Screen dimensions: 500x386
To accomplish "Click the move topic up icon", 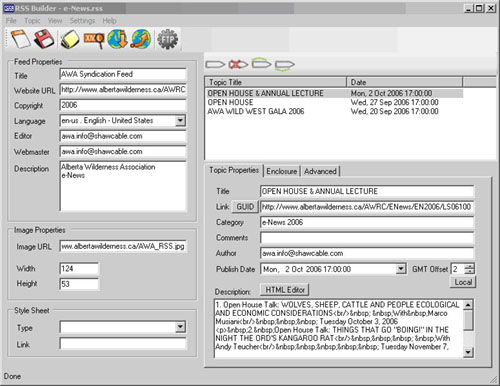I will (x=261, y=63).
